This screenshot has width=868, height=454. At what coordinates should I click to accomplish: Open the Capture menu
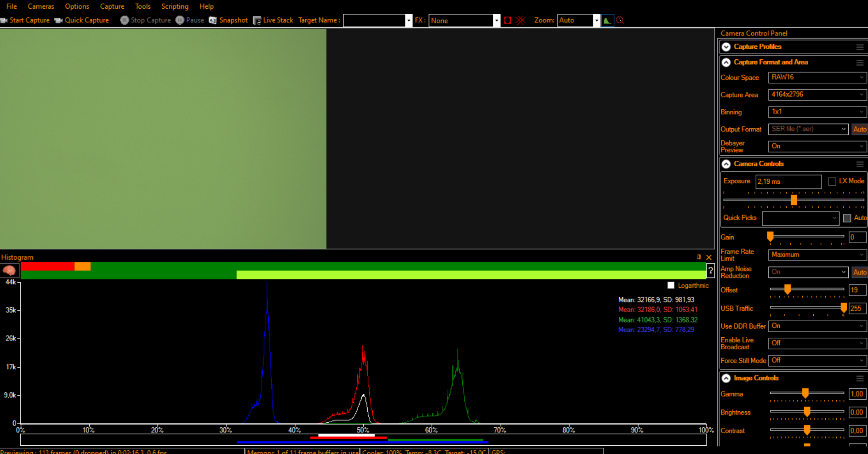(x=112, y=6)
